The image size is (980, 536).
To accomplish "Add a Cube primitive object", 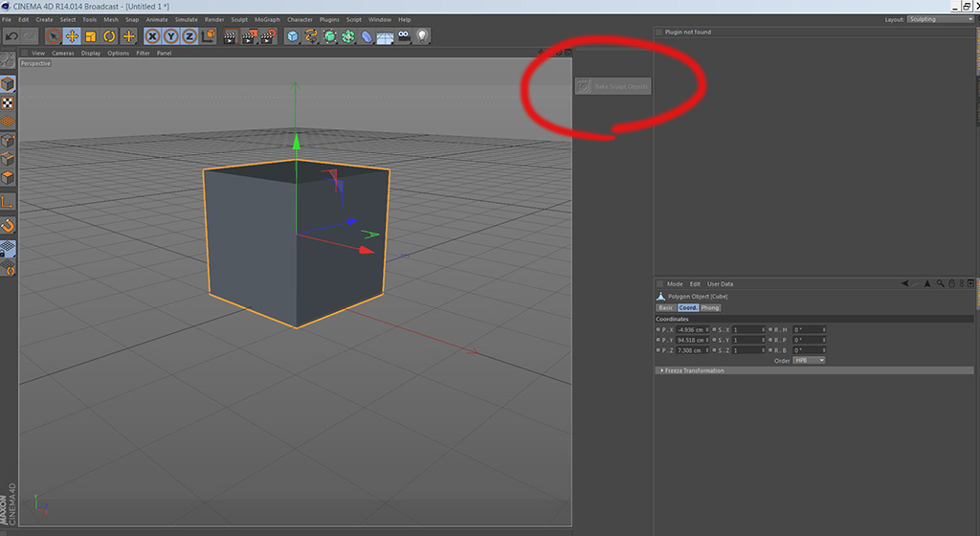I will point(293,36).
